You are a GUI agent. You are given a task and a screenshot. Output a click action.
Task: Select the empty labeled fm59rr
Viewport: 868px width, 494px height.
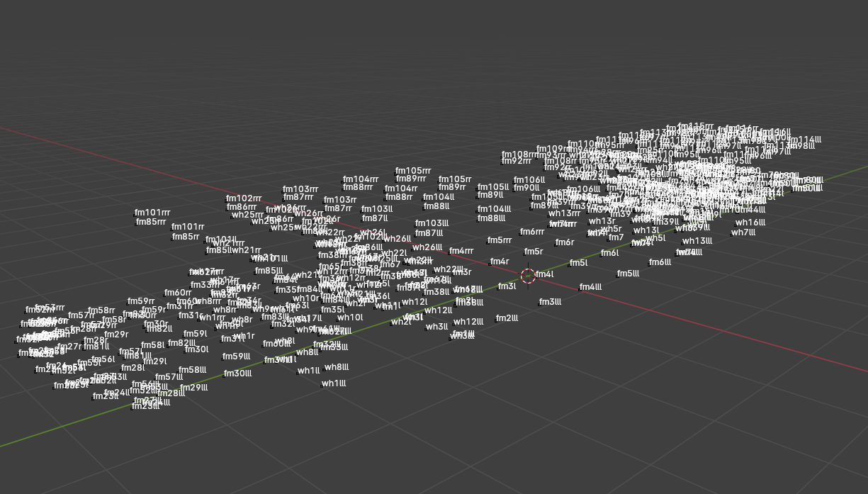142,301
